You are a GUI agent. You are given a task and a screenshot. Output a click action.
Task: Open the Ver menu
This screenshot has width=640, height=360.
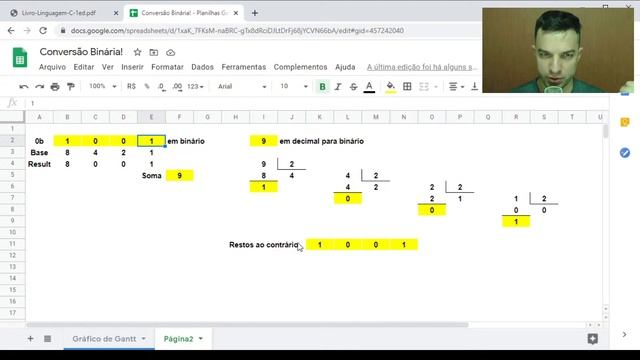point(108,67)
